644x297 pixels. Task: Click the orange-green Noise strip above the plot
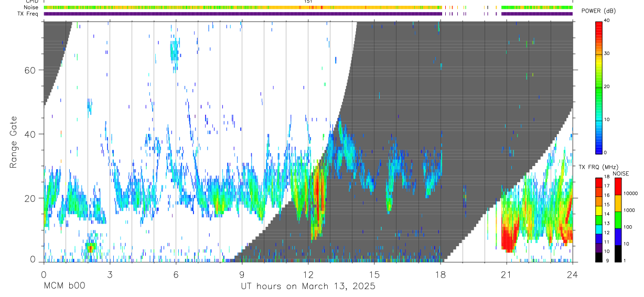243,7
